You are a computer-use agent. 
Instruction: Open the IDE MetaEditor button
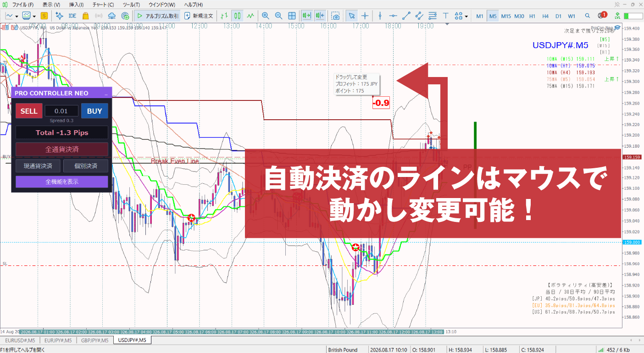point(72,16)
